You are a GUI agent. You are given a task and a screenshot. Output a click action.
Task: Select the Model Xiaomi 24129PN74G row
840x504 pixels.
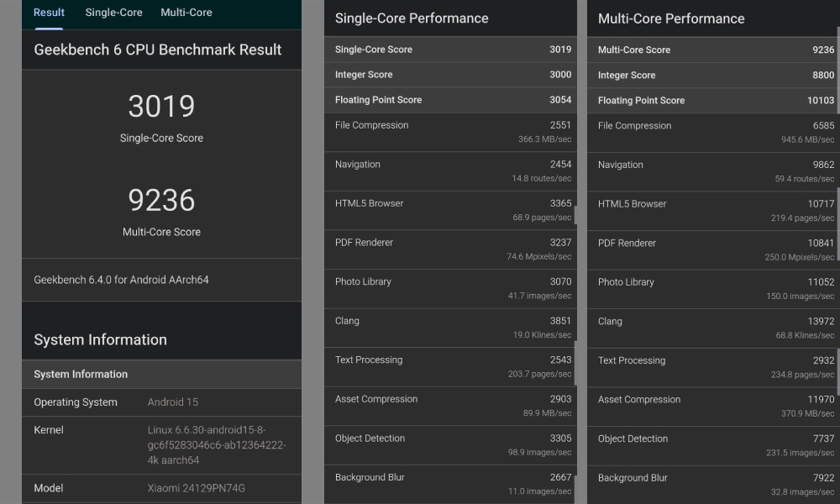click(x=161, y=487)
